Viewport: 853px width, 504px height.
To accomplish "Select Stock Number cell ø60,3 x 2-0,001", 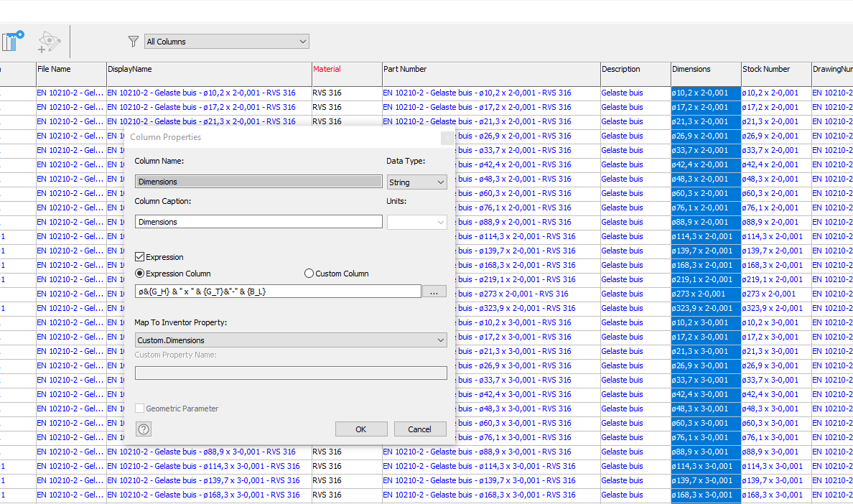I will (776, 194).
